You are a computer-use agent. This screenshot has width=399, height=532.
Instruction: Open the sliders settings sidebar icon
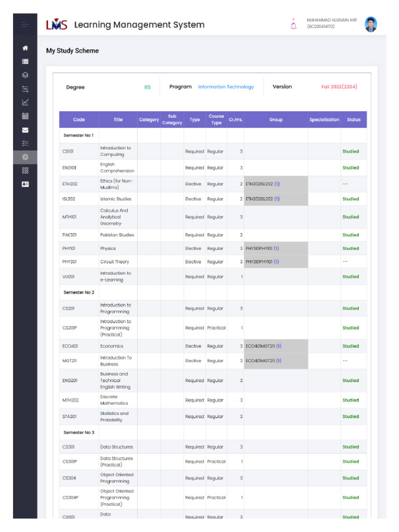pos(25,89)
